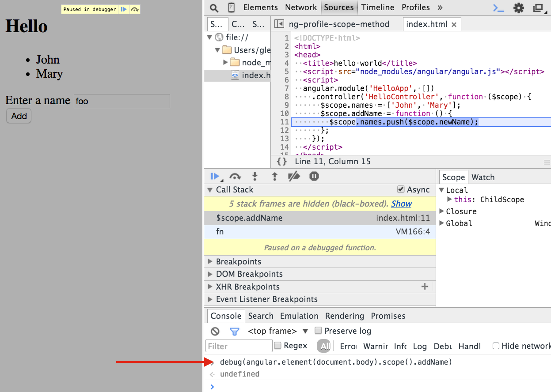The width and height of the screenshot is (551, 392).
Task: Select the $scope.addName stack frame
Action: coord(320,218)
